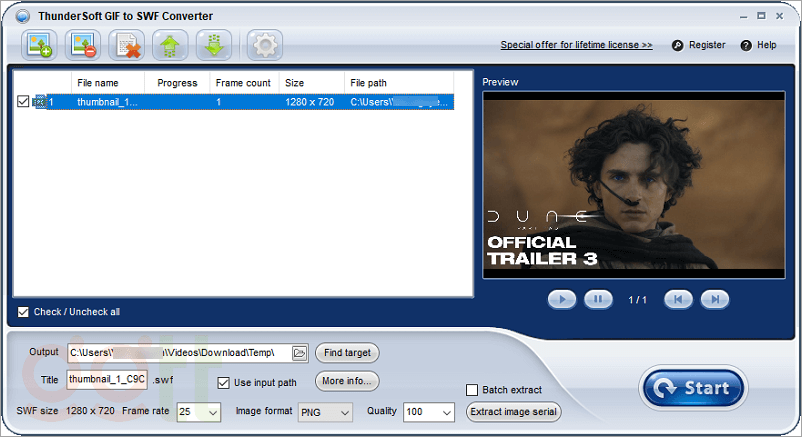
Task: Toggle Check / Uncheck all checkbox
Action: click(x=24, y=312)
